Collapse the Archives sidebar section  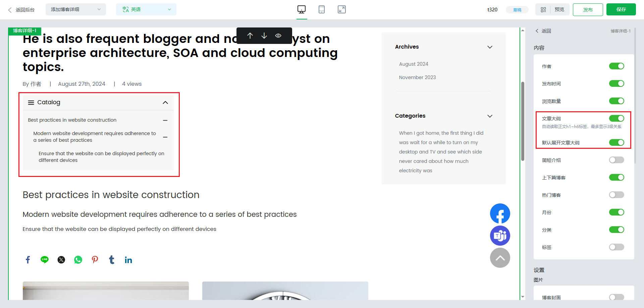(490, 47)
